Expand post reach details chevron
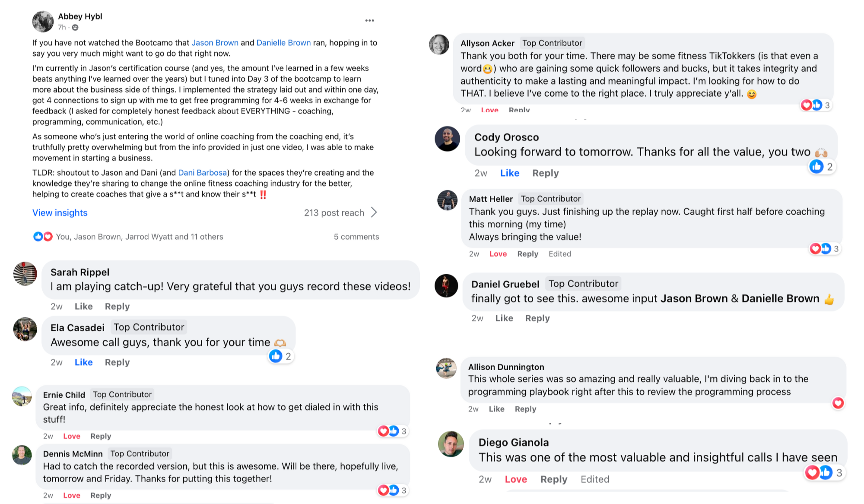Image resolution: width=864 pixels, height=504 pixels. 374,212
